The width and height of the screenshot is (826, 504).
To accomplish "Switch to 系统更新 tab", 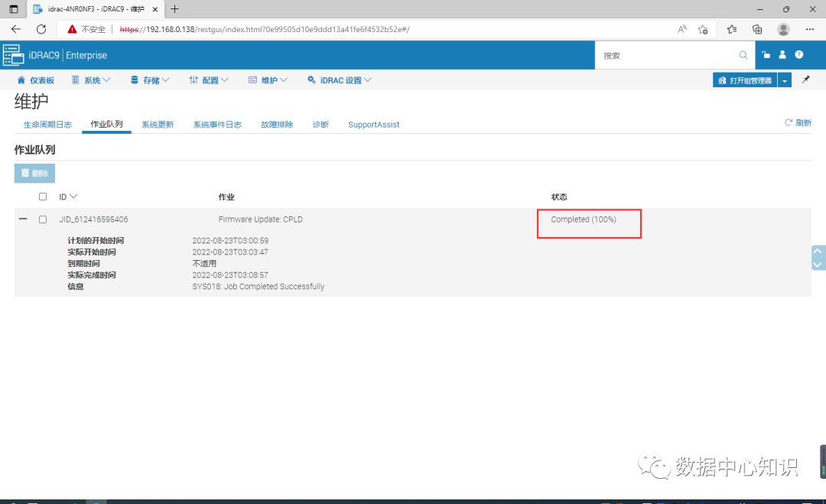I will coord(158,125).
